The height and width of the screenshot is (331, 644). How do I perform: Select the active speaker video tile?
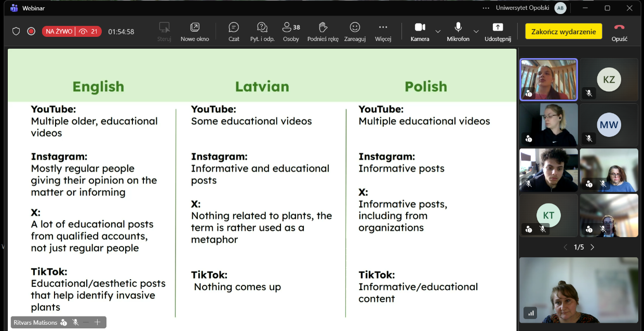[549, 79]
